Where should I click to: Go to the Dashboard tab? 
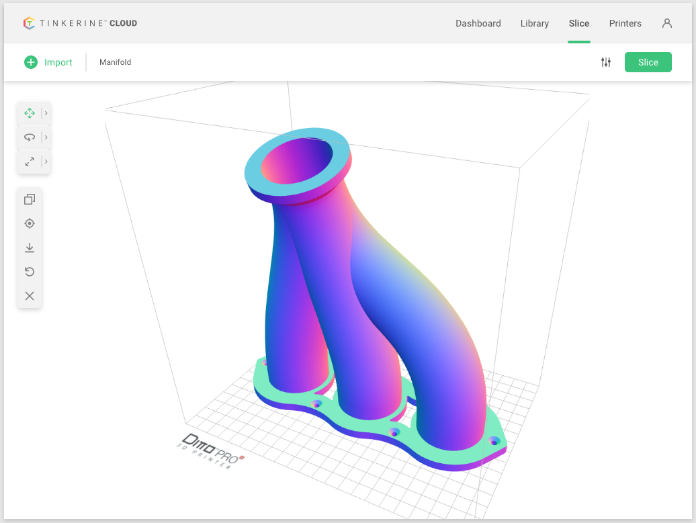(x=478, y=23)
